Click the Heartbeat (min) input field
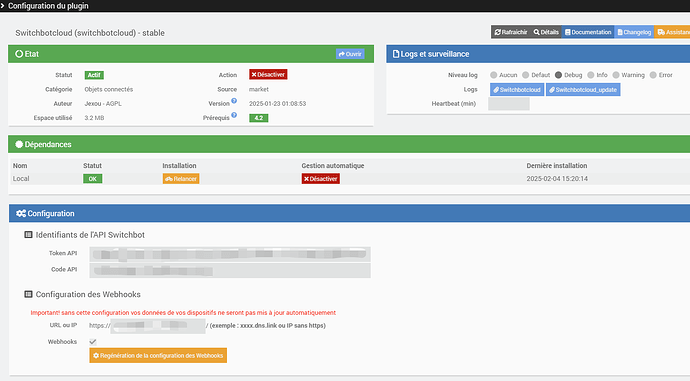Image resolution: width=690 pixels, height=381 pixels. tap(509, 104)
